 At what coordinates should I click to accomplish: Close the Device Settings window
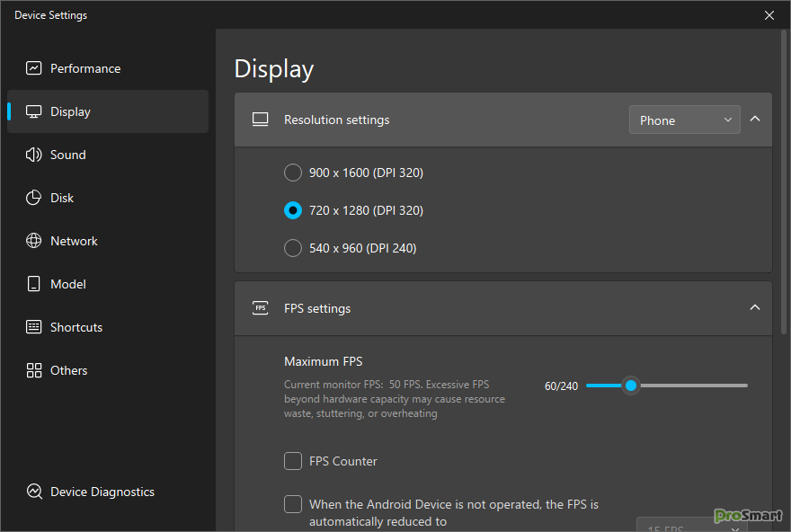pyautogui.click(x=769, y=15)
